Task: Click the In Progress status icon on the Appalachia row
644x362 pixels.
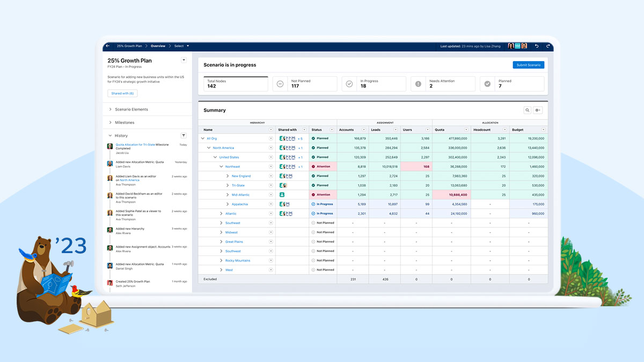Action: (x=314, y=204)
